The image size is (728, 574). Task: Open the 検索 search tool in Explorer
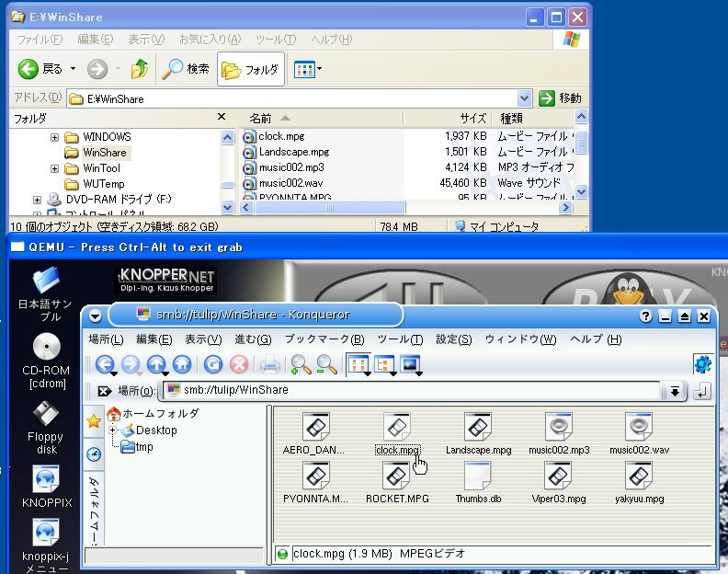(186, 69)
